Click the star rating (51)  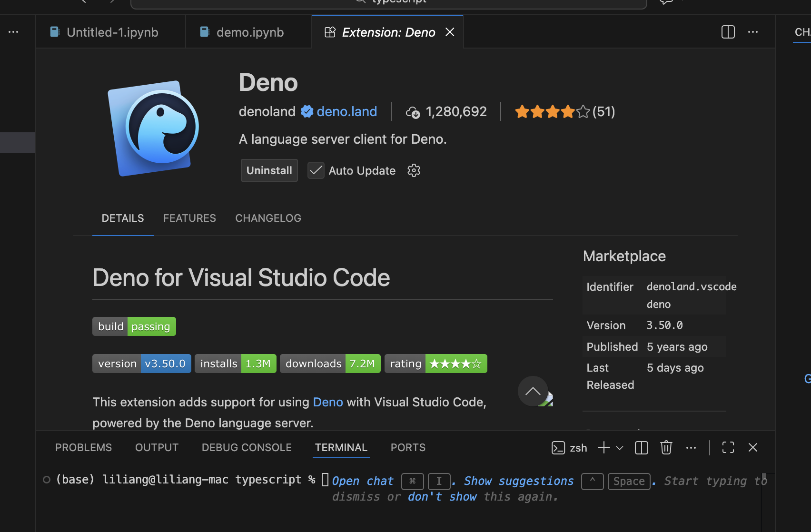click(x=565, y=112)
